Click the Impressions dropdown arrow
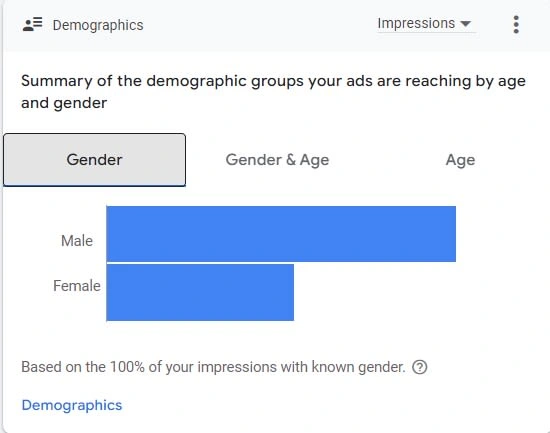Viewport: 550px width, 433px height. click(465, 24)
